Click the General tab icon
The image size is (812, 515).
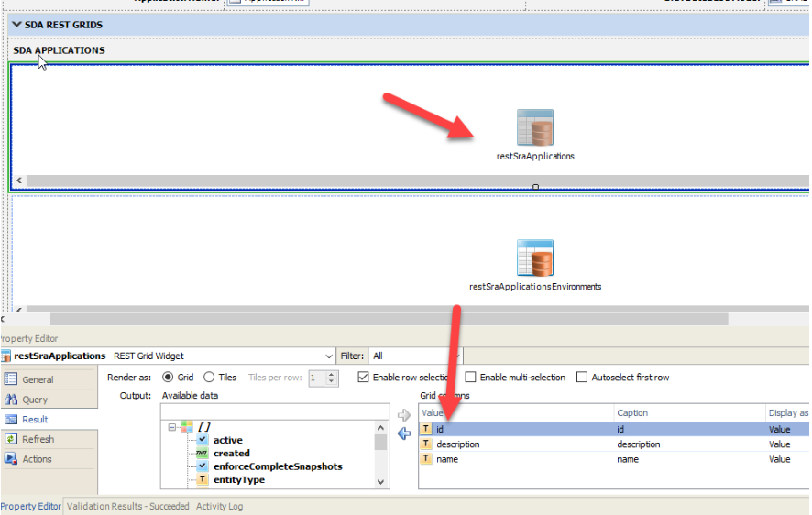click(11, 378)
